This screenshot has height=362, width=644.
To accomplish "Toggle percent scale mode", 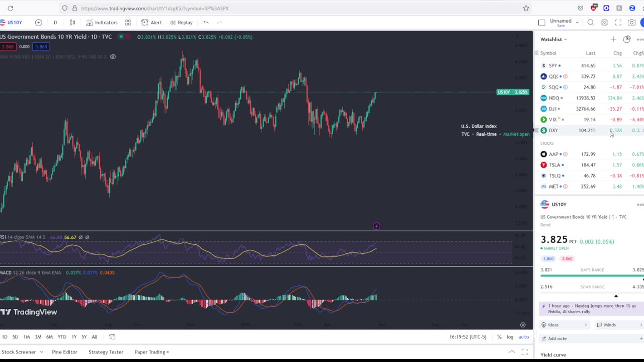I will [499, 337].
